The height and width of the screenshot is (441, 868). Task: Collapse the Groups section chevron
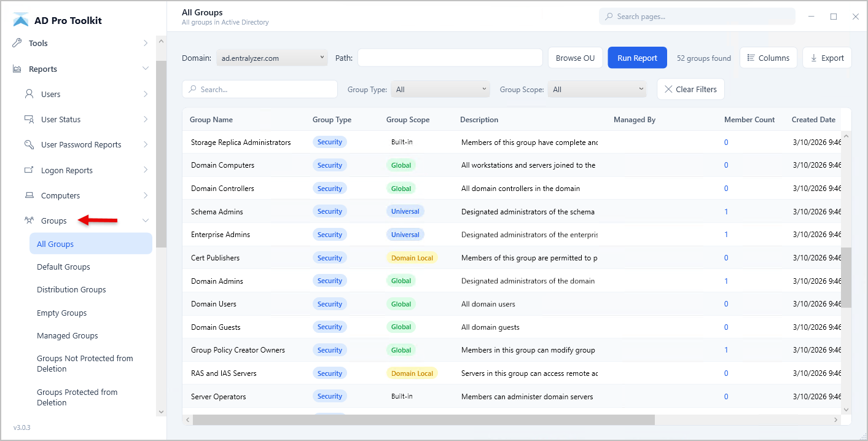click(146, 221)
